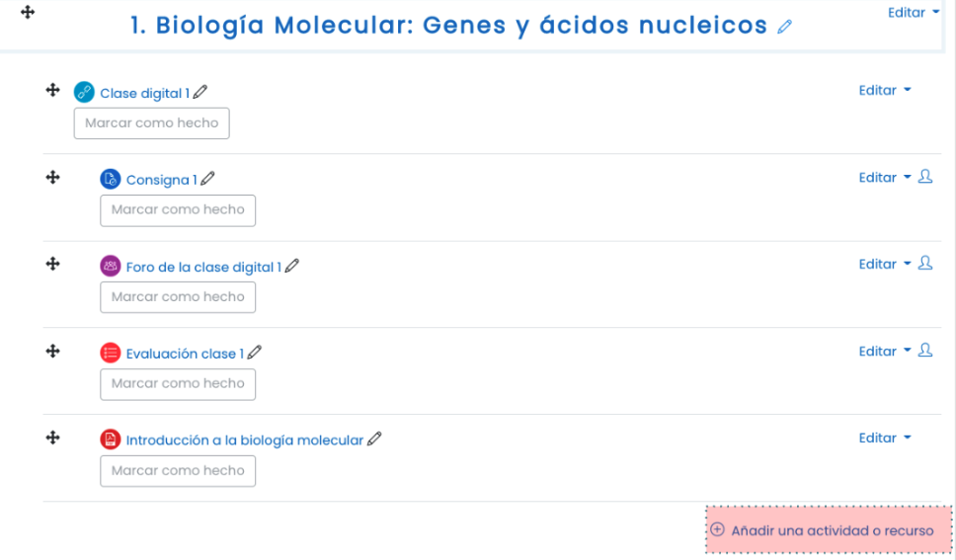Viewport: 956px width, 560px height.
Task: Click the rename pencil next to Foro de la clase digital 1
Action: 292,266
